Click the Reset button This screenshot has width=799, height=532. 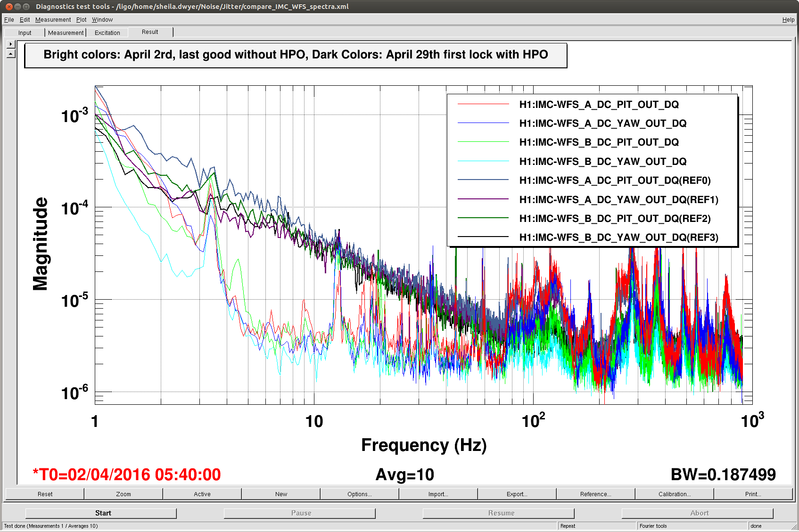(45, 494)
